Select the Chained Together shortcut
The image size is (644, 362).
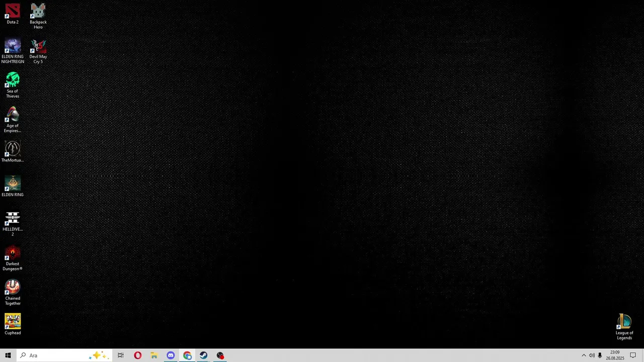click(x=13, y=293)
